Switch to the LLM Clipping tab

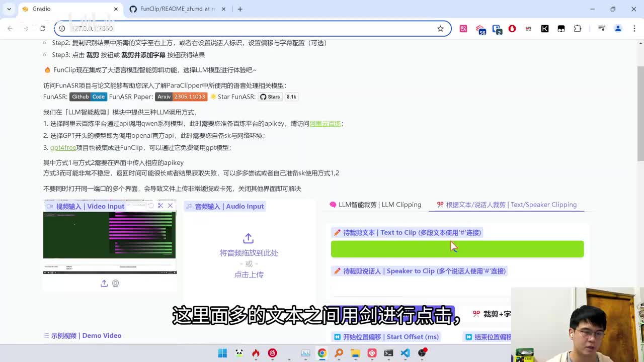tap(375, 205)
